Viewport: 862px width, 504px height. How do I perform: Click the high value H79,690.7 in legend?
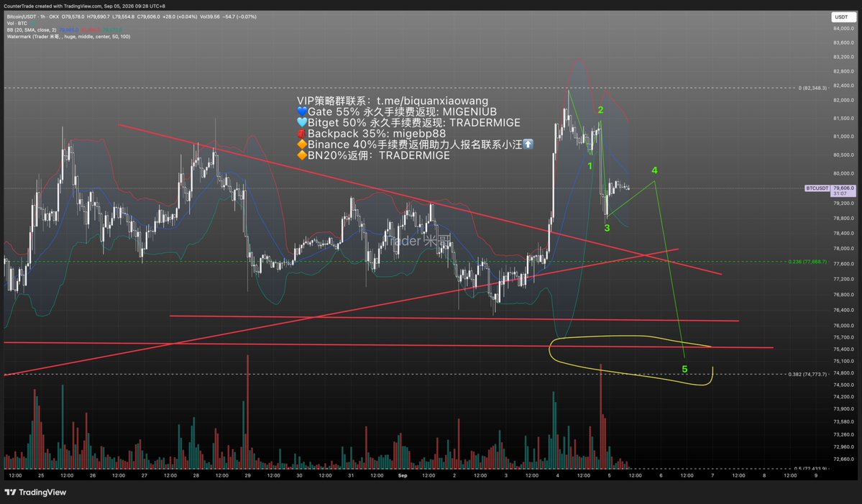pos(98,17)
